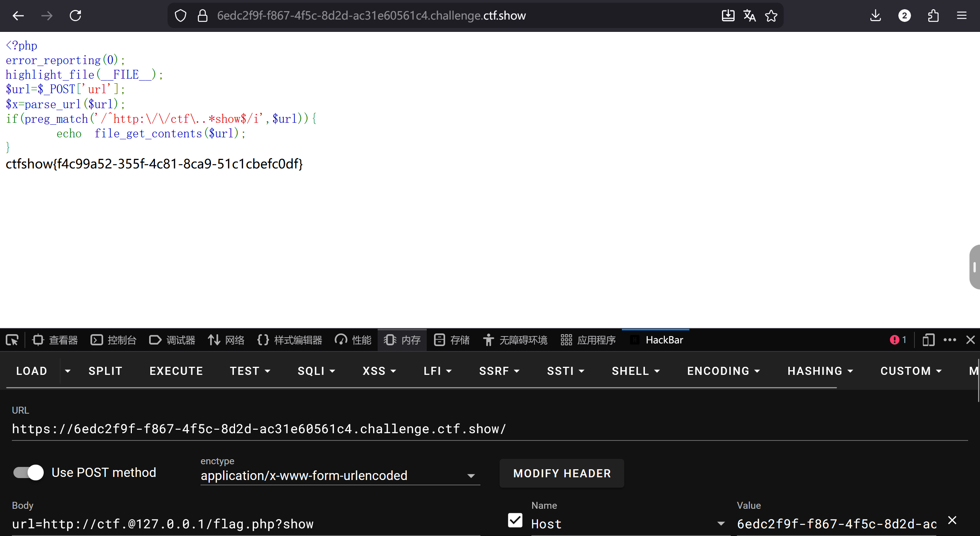
Task: Click the site lock icon
Action: [x=202, y=16]
